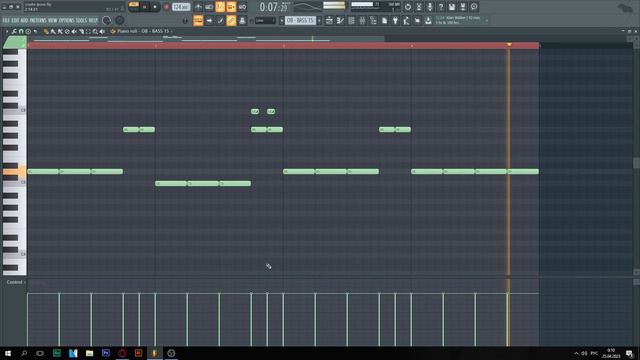The height and width of the screenshot is (360, 640).
Task: Open the EDIT menu
Action: coord(15,20)
